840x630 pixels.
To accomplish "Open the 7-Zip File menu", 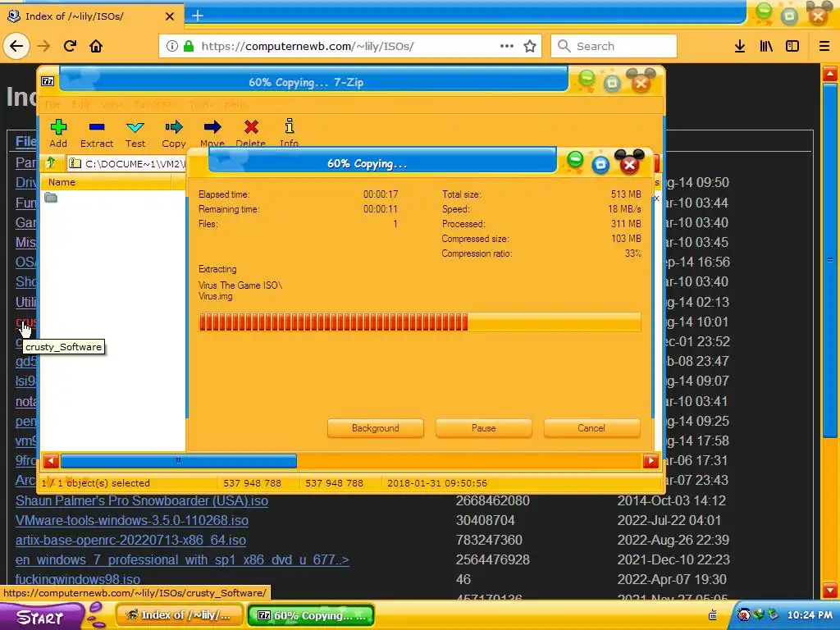I will point(52,104).
